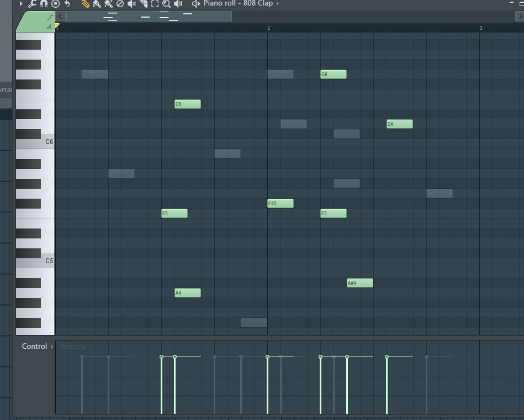Activate the Delete tool

[120, 4]
